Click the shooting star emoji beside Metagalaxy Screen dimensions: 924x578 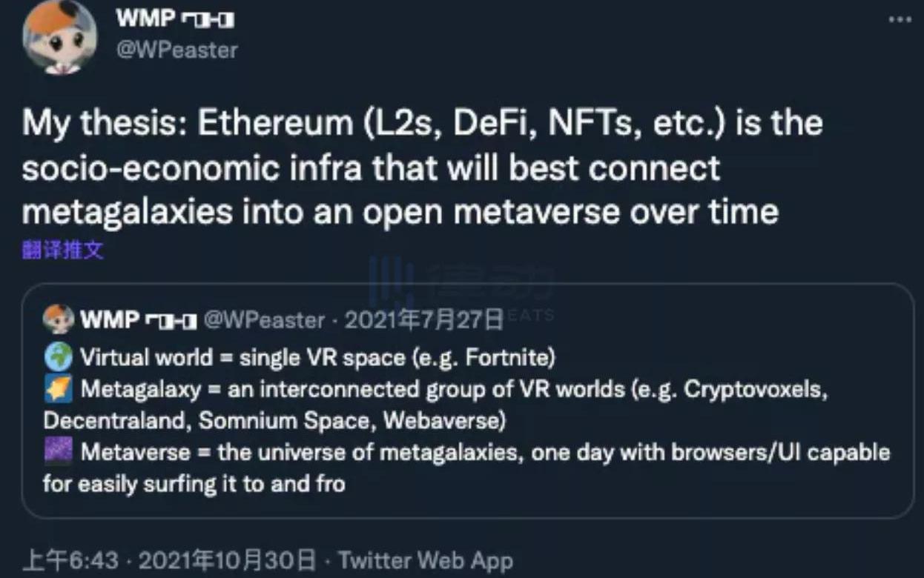click(x=58, y=389)
